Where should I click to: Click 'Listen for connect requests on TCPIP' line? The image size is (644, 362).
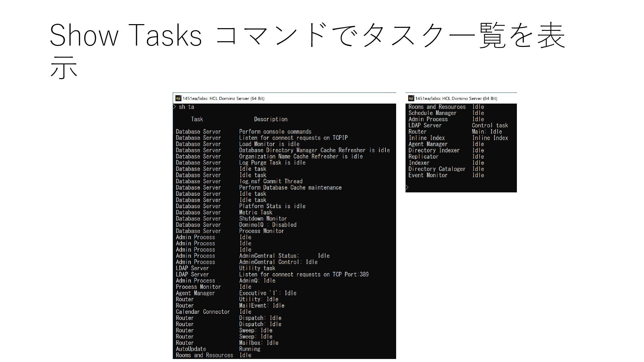(x=293, y=138)
